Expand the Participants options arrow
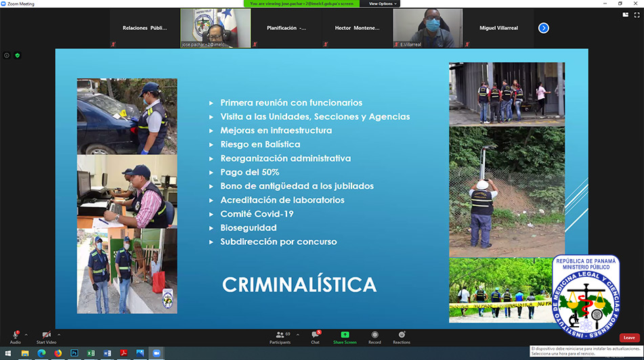Image resolution: width=644 pixels, height=360 pixels. coord(298,335)
